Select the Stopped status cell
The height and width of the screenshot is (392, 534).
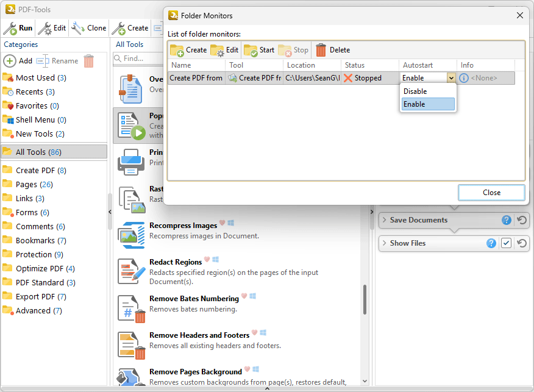tap(370, 78)
